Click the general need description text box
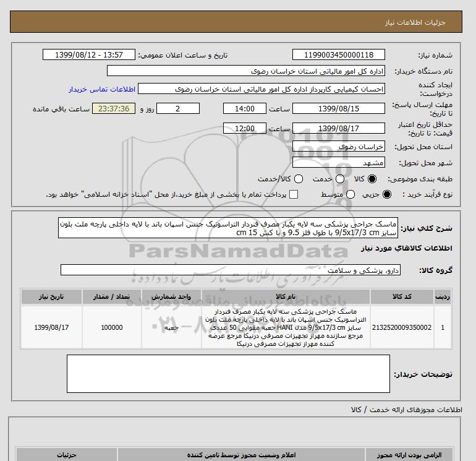 point(228,228)
